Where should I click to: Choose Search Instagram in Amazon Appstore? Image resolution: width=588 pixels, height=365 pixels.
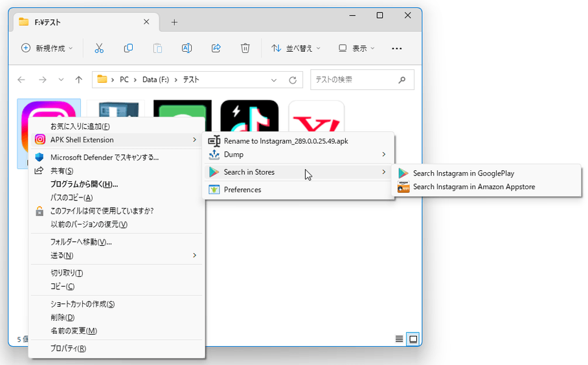[486, 186]
